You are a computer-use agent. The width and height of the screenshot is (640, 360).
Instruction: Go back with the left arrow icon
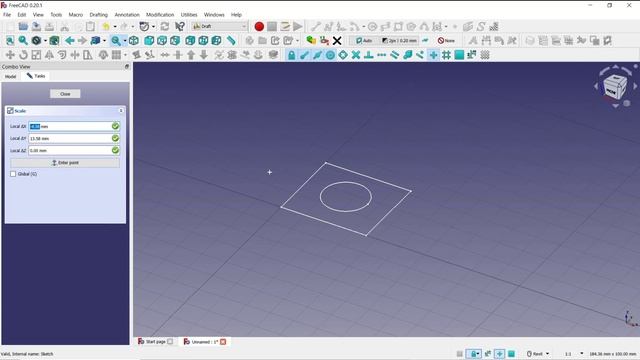(x=69, y=40)
